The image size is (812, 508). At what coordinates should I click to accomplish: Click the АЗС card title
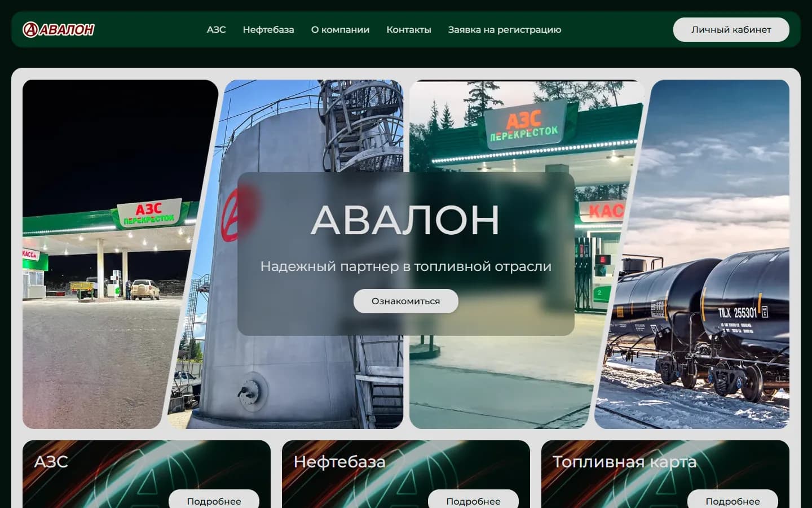(51, 462)
